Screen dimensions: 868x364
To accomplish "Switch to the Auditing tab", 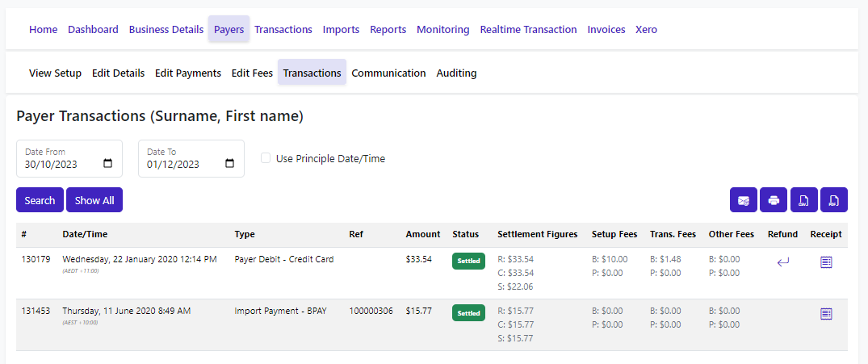I will (456, 73).
